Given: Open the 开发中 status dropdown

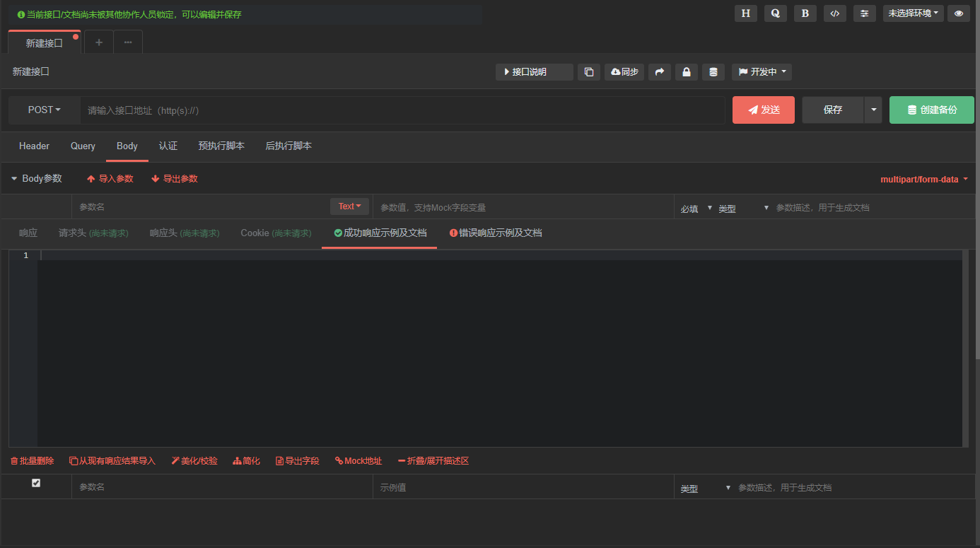Looking at the screenshot, I should click(762, 72).
